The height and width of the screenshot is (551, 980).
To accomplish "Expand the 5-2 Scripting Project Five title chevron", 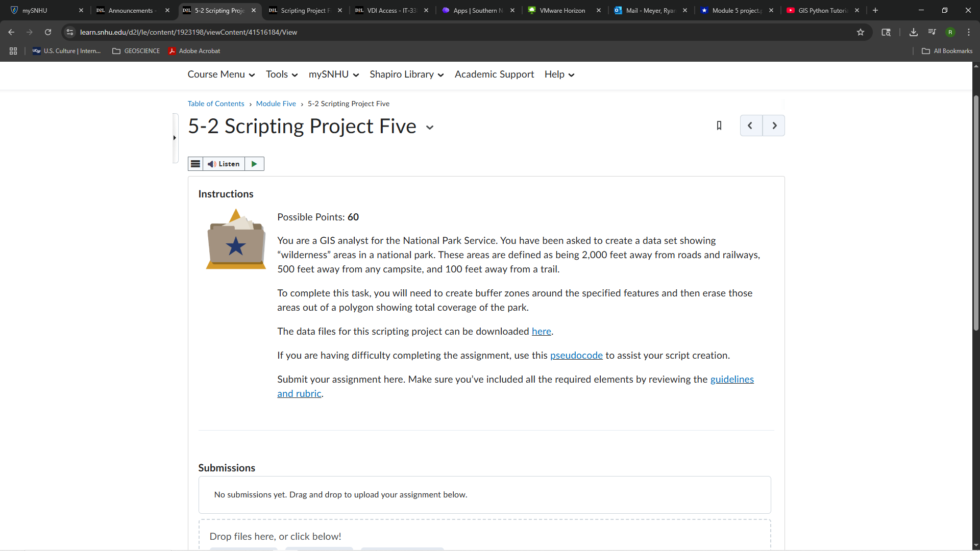I will [x=429, y=128].
